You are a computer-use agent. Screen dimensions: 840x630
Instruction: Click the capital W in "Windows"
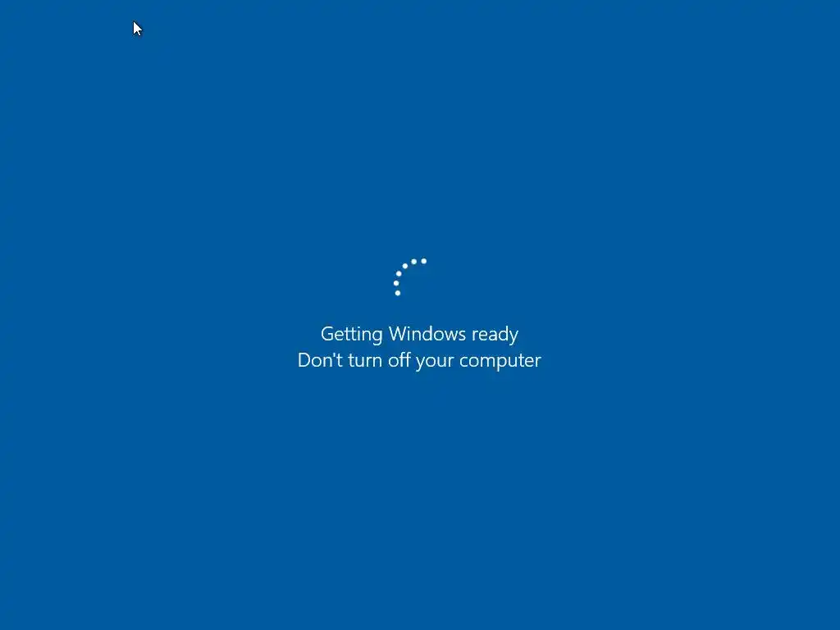coord(399,334)
